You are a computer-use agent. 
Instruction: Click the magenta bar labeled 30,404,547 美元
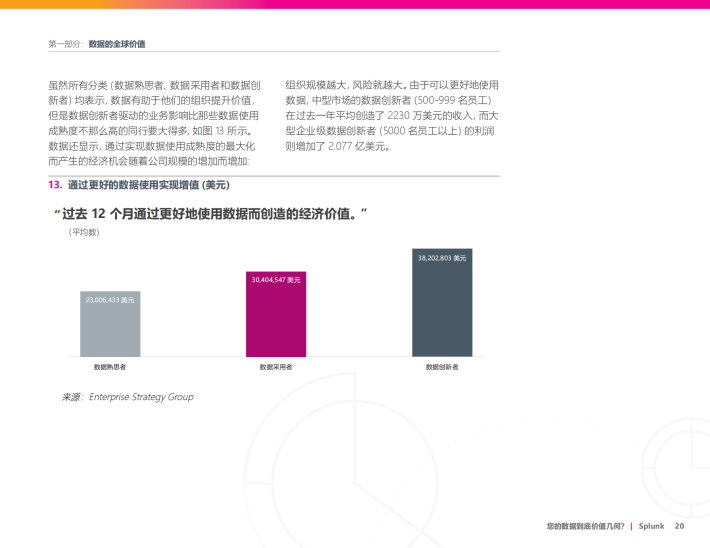pyautogui.click(x=276, y=314)
